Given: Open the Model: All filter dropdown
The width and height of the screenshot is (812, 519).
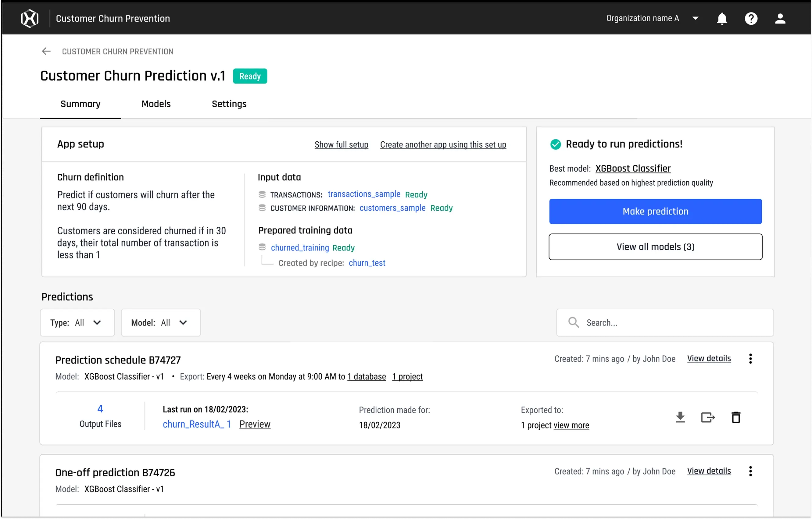Looking at the screenshot, I should click(x=161, y=322).
